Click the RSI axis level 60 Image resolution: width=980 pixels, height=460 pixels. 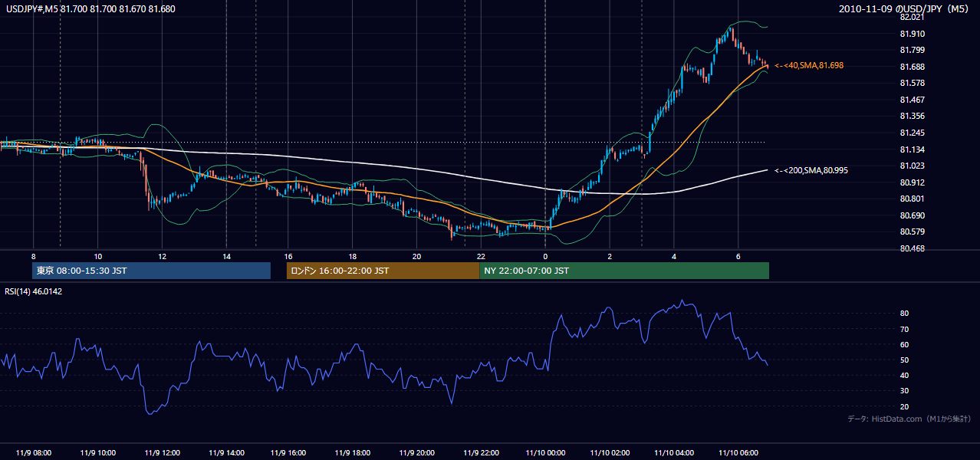point(905,344)
